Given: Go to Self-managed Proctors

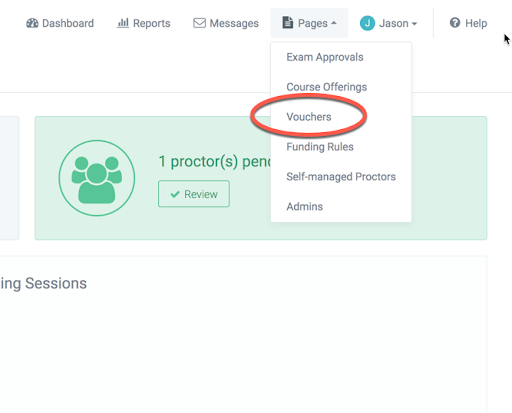Looking at the screenshot, I should point(341,177).
